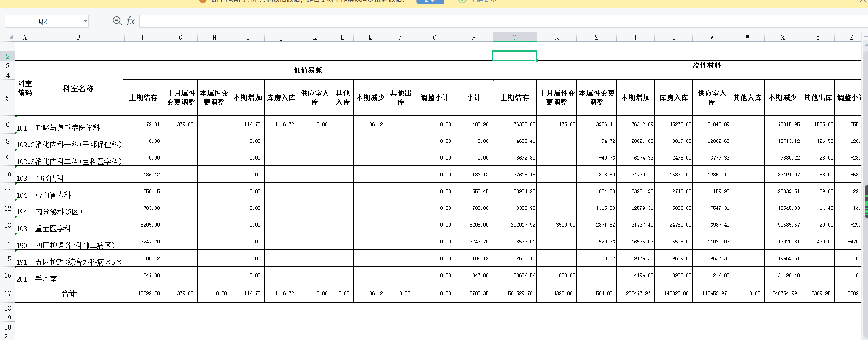Select column A header
Screen dimensions: 868x340
pyautogui.click(x=24, y=38)
